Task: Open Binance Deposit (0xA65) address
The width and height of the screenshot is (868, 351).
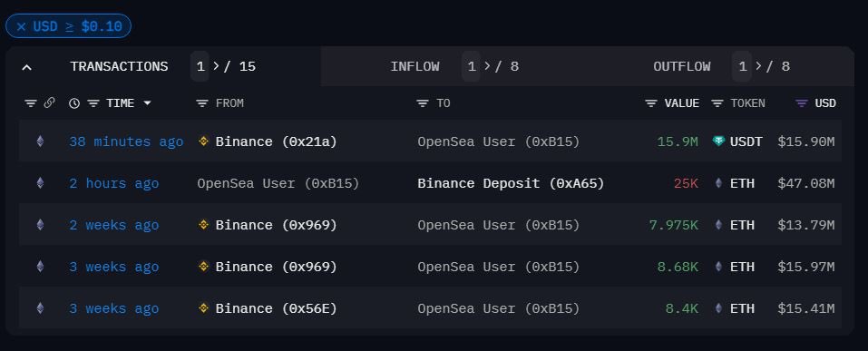Action: (511, 183)
